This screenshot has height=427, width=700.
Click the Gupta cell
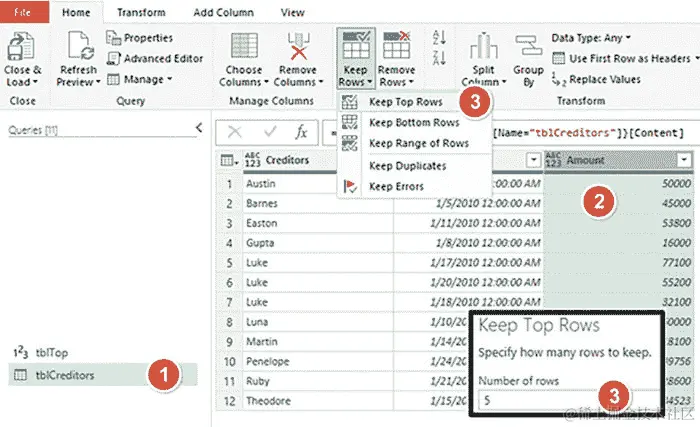[x=318, y=243]
